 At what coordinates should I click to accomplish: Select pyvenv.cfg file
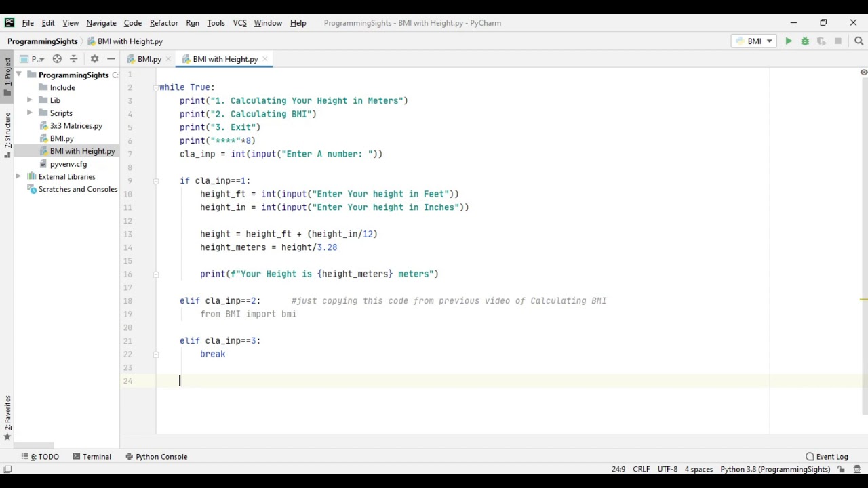point(68,164)
